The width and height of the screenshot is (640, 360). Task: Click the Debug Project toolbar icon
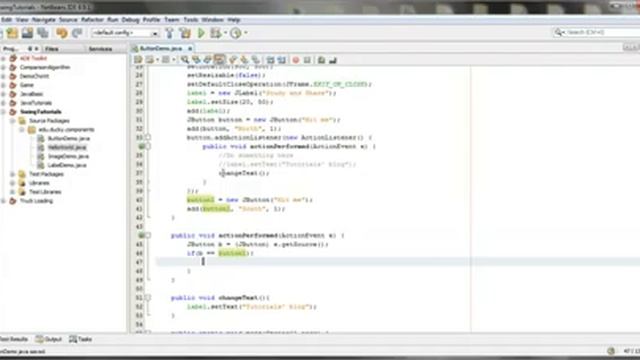[216, 33]
